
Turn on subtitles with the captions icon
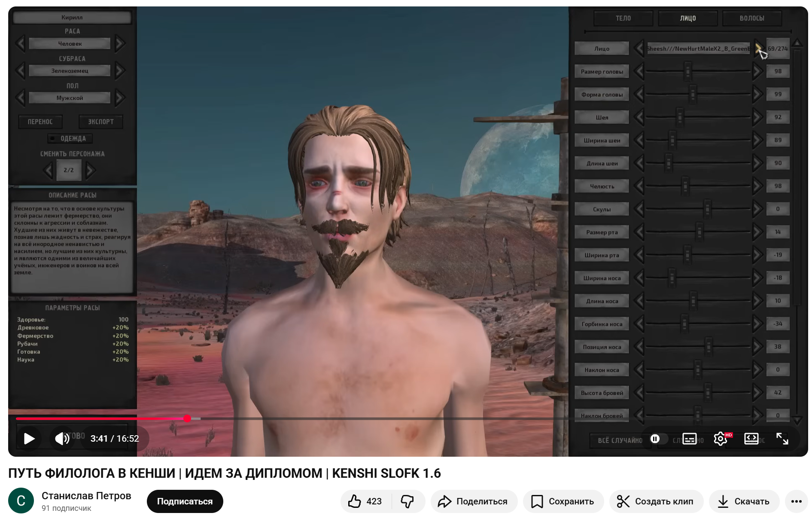coord(690,439)
